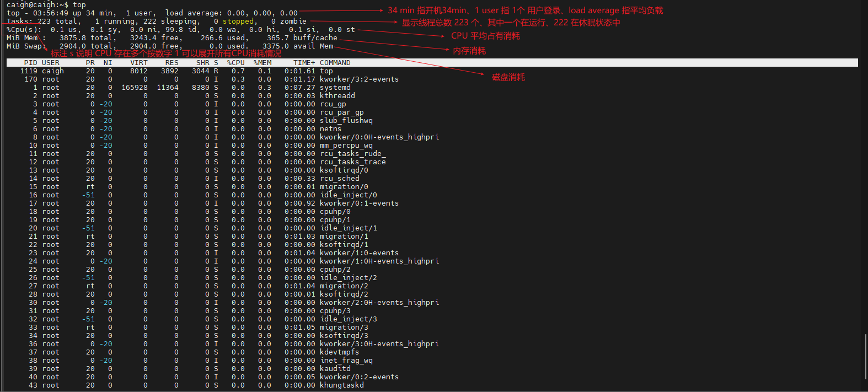Image resolution: width=868 pixels, height=392 pixels.
Task: Click the 'buff/cache' text in memory line
Action: click(315, 38)
